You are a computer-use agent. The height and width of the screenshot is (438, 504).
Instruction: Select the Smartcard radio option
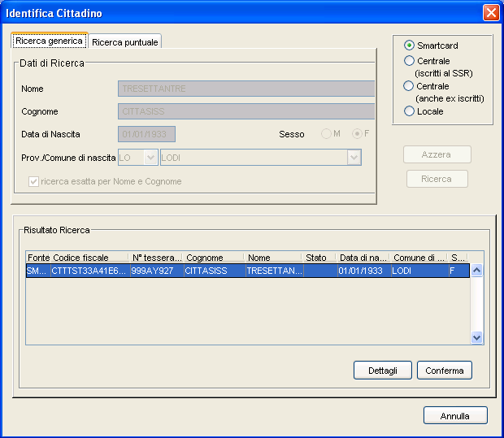(x=409, y=46)
